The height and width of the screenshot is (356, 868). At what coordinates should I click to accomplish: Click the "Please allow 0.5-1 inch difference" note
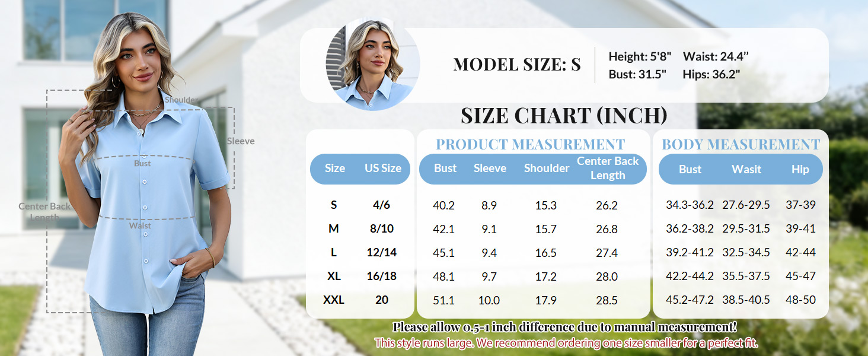pyautogui.click(x=564, y=327)
